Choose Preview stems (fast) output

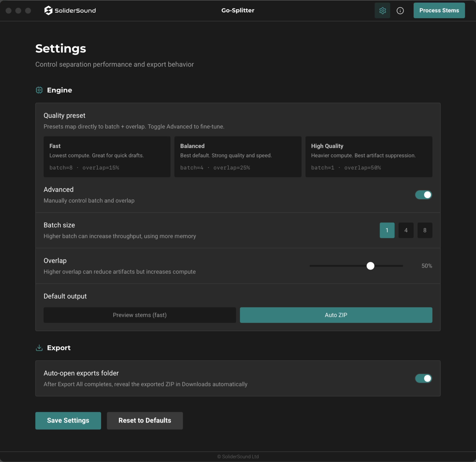(140, 315)
